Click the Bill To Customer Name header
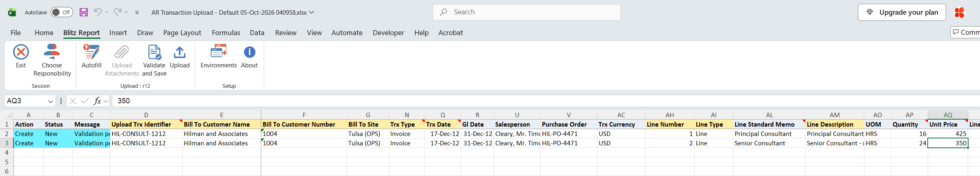Screen dimensions: 980x176 [x=222, y=125]
